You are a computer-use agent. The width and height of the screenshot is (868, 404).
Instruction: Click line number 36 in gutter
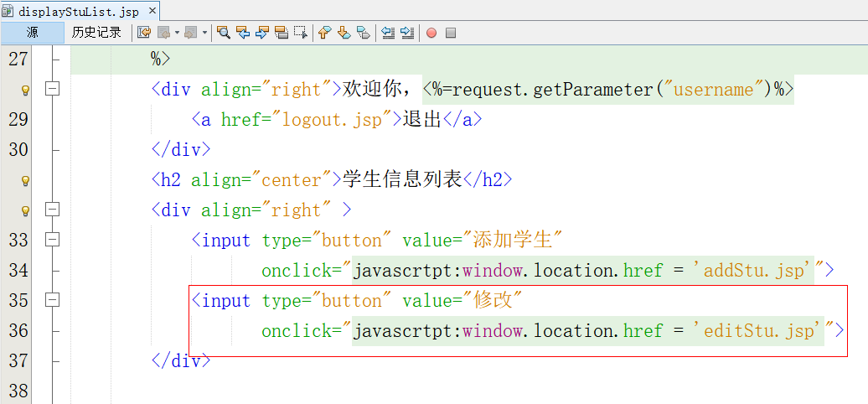click(18, 330)
